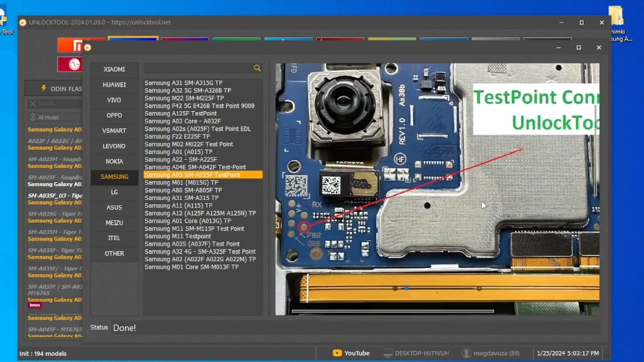Click SM-A035G Tiger entry in main list

click(55, 217)
